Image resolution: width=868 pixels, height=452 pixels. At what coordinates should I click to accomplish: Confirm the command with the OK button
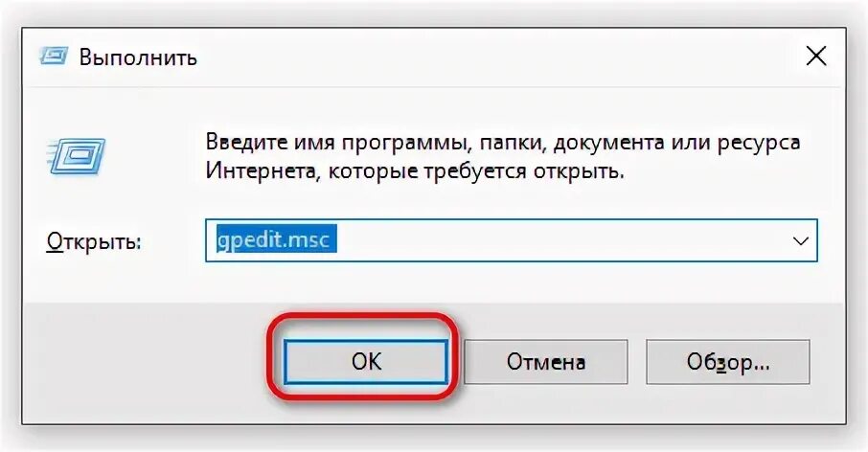(365, 362)
